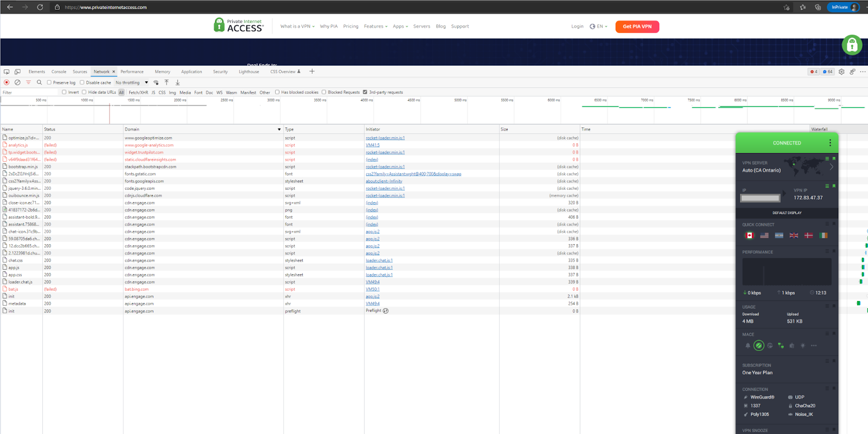Go to the Servers page
The width and height of the screenshot is (868, 434).
point(422,26)
